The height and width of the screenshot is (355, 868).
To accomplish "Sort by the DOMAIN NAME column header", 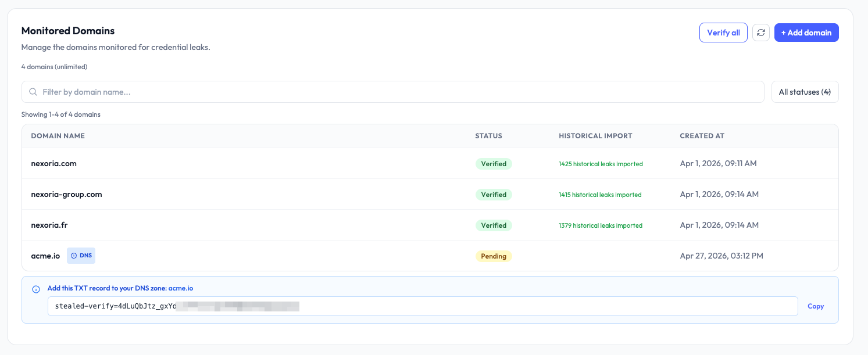I will tap(58, 135).
